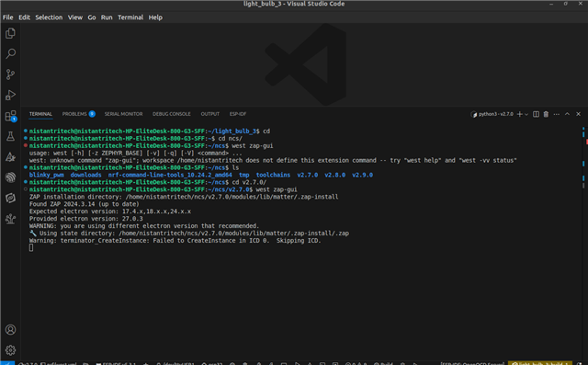Click 'toolchains' in the ls output
Screen dimensions: 588x365
click(x=273, y=175)
